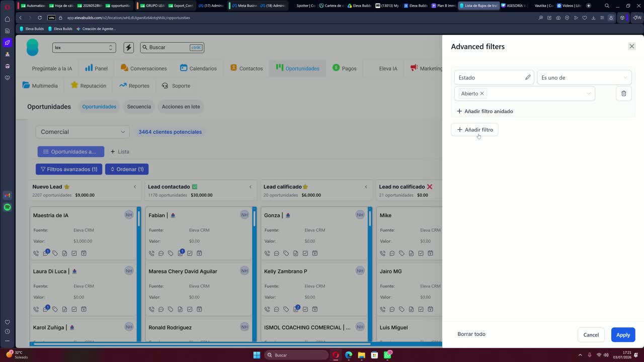Viewport: 644px width, 362px height.
Task: Open the calendar icon on Fabian card
Action: 199,253
